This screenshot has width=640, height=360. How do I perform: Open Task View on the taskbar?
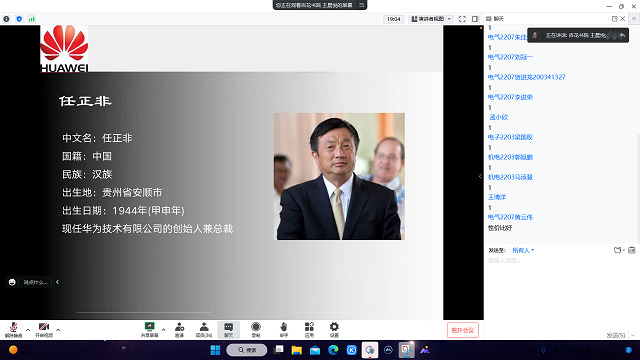[x=279, y=350]
